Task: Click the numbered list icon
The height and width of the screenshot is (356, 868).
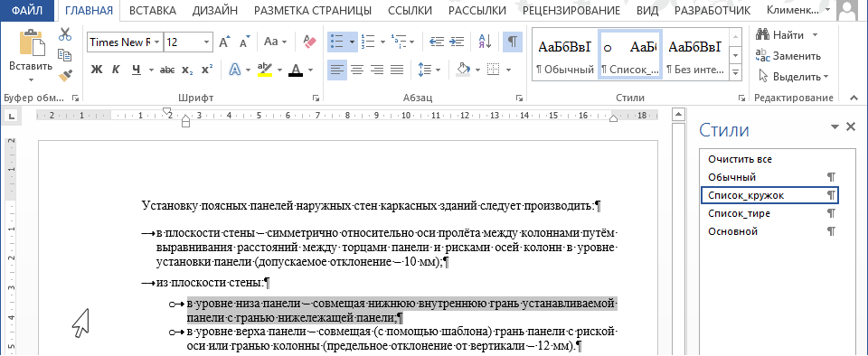Action: click(368, 42)
